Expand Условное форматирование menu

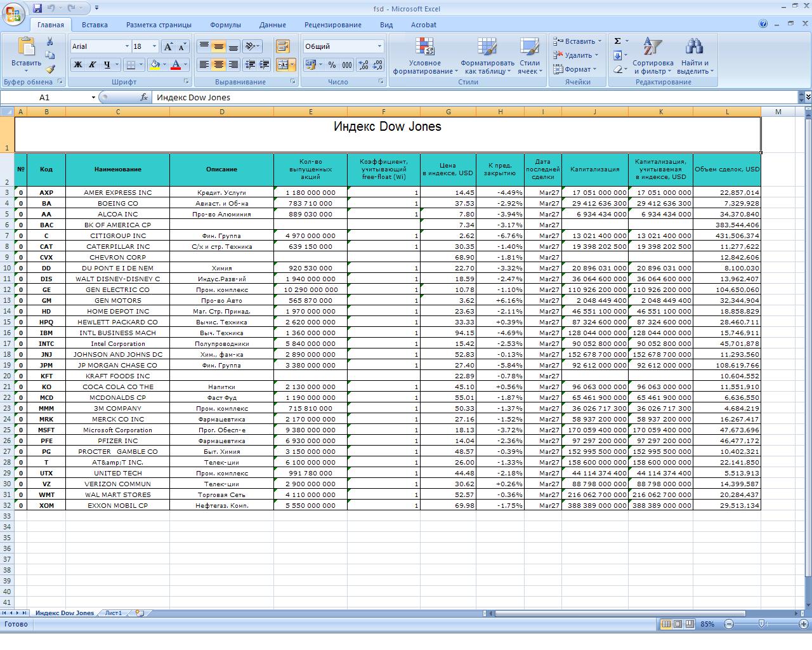point(424,56)
